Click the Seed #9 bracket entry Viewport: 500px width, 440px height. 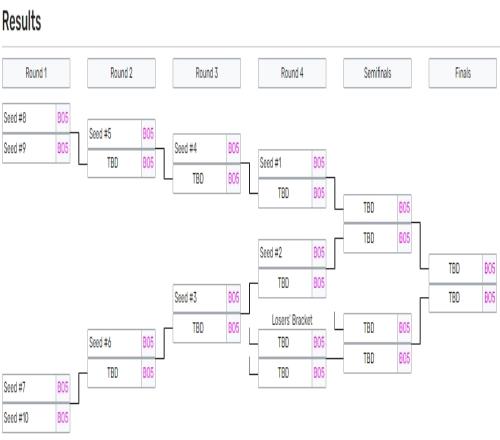click(36, 148)
